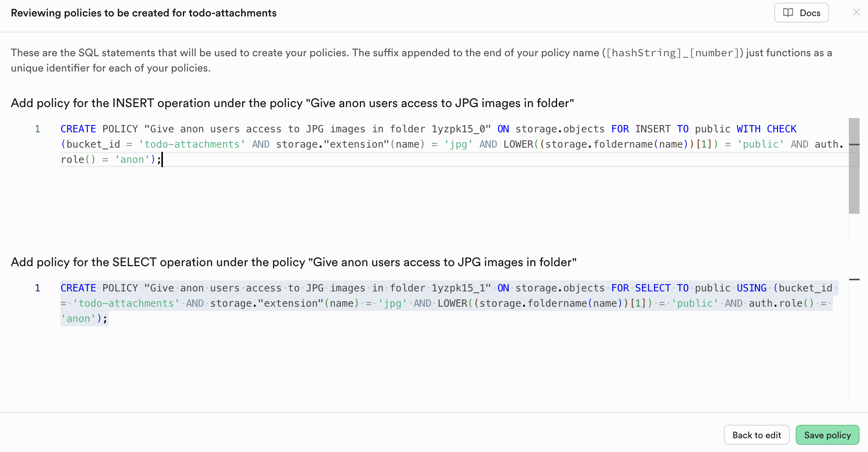Click the SELECT operation policy heading
This screenshot has width=868, height=452.
(x=293, y=262)
